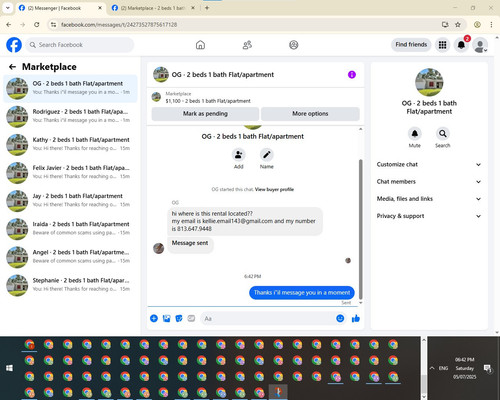The height and width of the screenshot is (400, 500).
Task: Open the taskbar clock showing Saturday
Action: tap(465, 368)
